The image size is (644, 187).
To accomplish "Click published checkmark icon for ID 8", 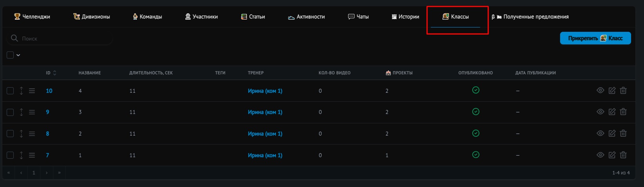I will (475, 133).
